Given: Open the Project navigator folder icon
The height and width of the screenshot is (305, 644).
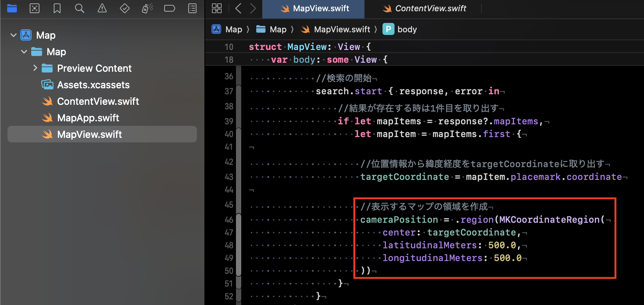Looking at the screenshot, I should [x=12, y=8].
